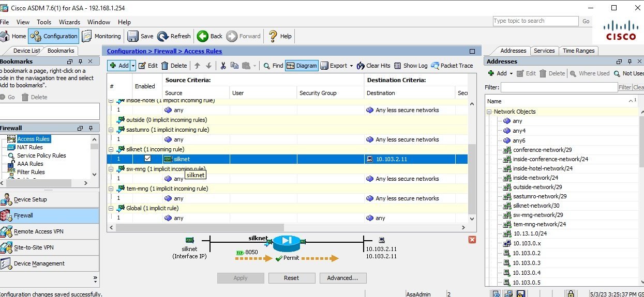Image resolution: width=644 pixels, height=297 pixels.
Task: Clear Hits counter for rules
Action: (373, 66)
